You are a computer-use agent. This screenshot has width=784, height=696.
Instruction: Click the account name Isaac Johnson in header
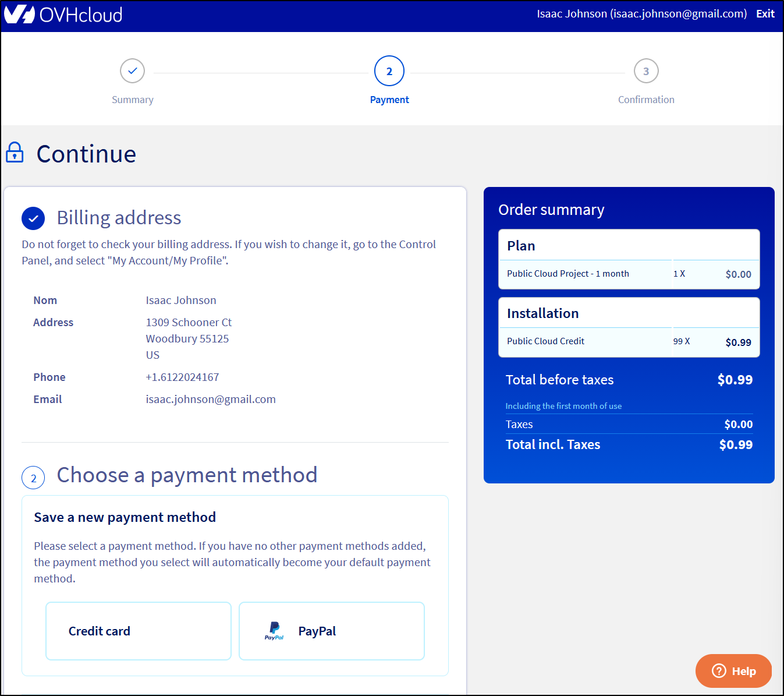click(x=641, y=14)
